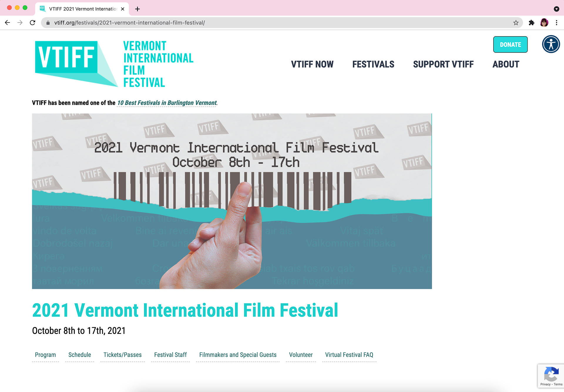The height and width of the screenshot is (392, 564).
Task: Open the Volunteer link
Action: coord(301,355)
